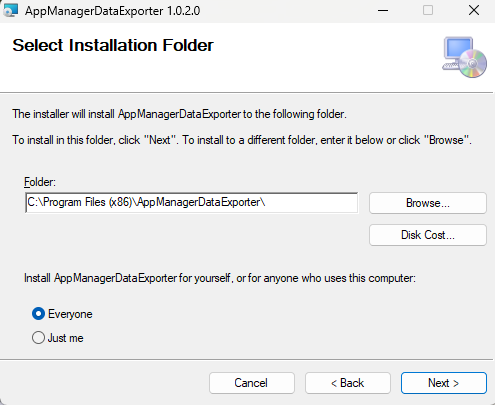Click the Just me option text label

coord(66,338)
